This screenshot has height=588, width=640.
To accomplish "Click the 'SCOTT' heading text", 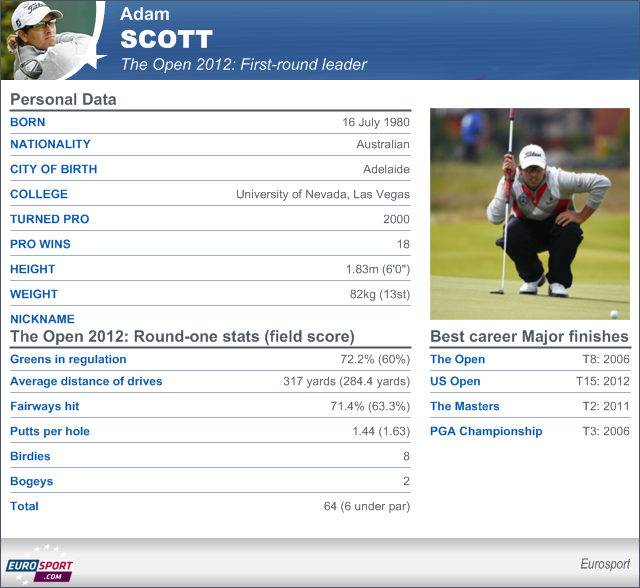I will pos(167,40).
